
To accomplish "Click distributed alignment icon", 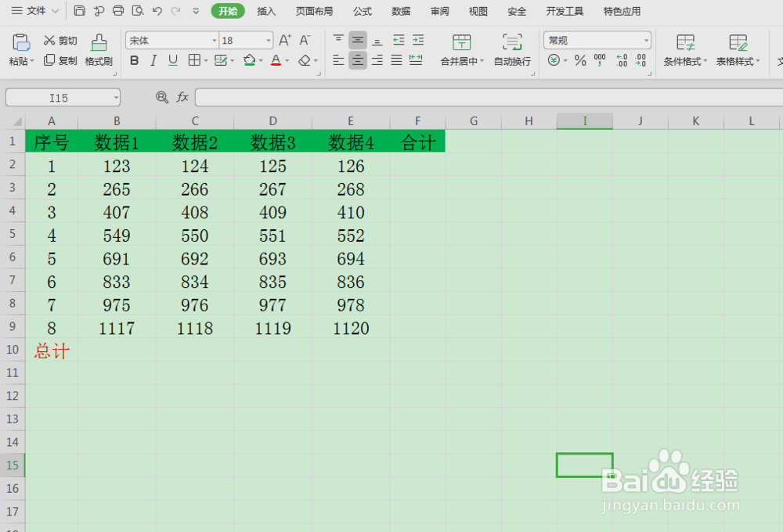I will coord(416,60).
